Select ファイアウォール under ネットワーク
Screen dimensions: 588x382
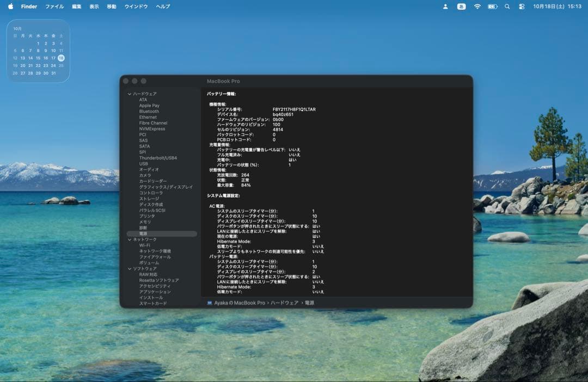tap(155, 257)
